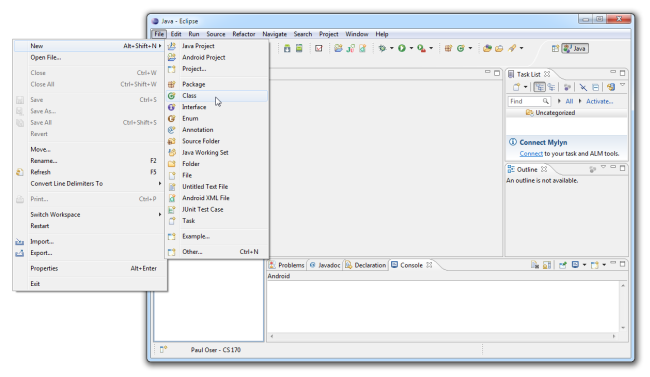Screen dimensions: 650x377
Task: Select Java Project in the New submenu
Action: 217,46
